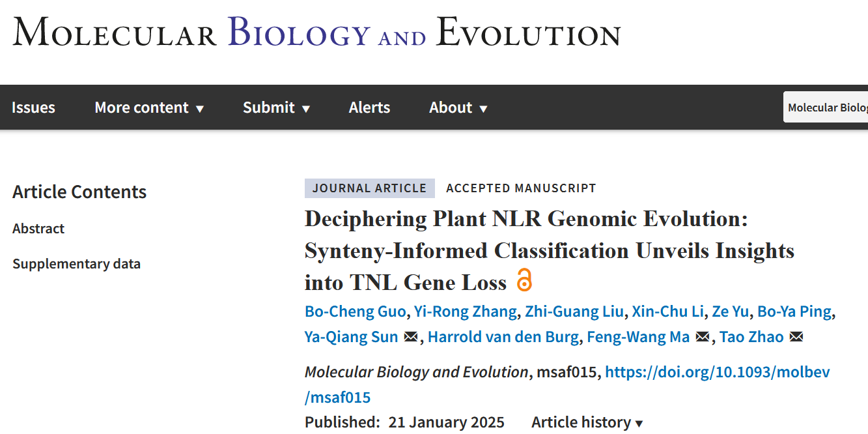868x434 pixels.
Task: Expand the About menu
Action: (458, 108)
